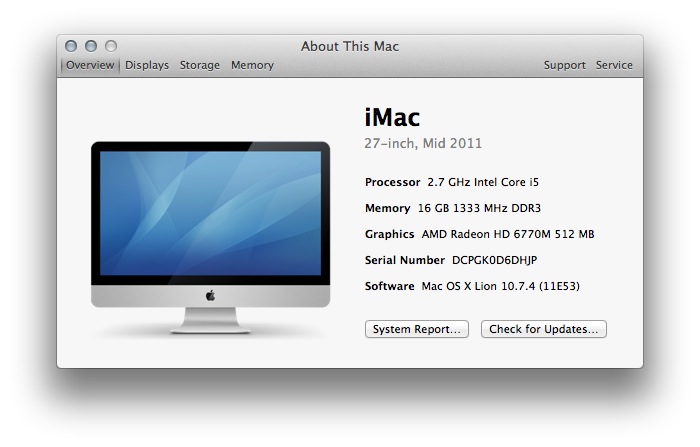700x447 pixels.
Task: Switch to the Overview tab
Action: [x=90, y=65]
